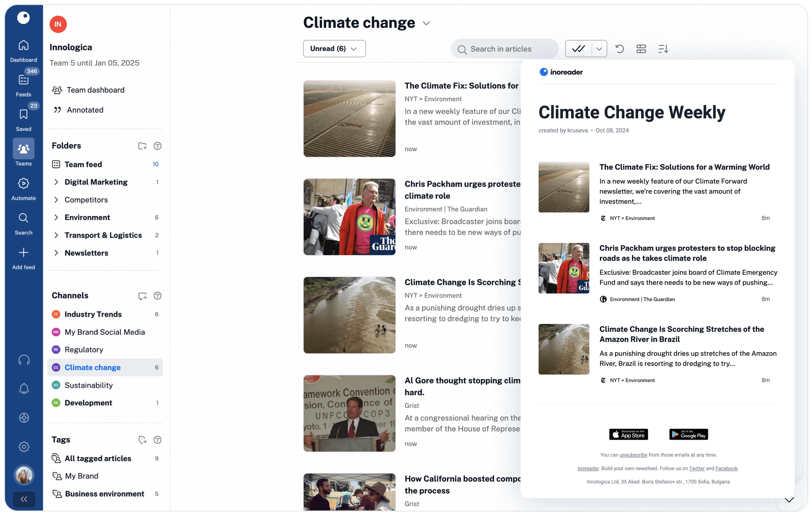Change the article list view layout
The width and height of the screenshot is (812, 515).
click(x=641, y=49)
